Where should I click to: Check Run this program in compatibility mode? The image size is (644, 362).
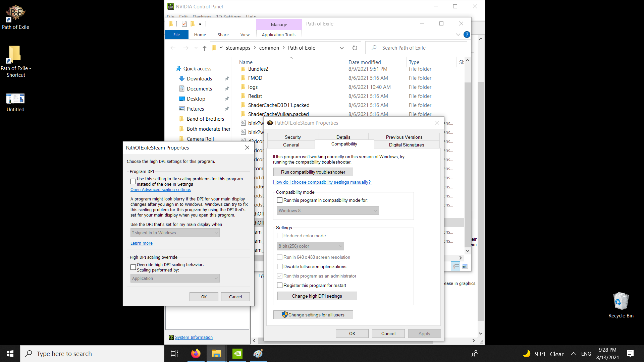[x=280, y=200]
